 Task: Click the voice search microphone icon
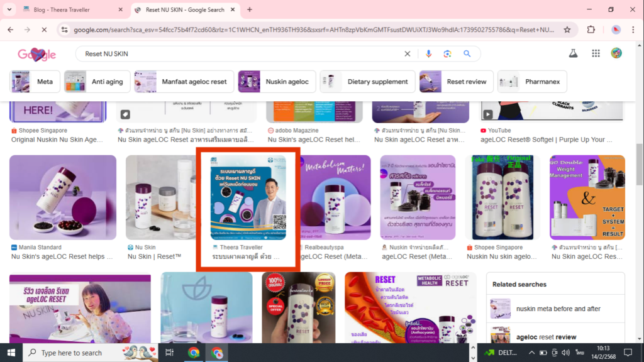point(429,54)
